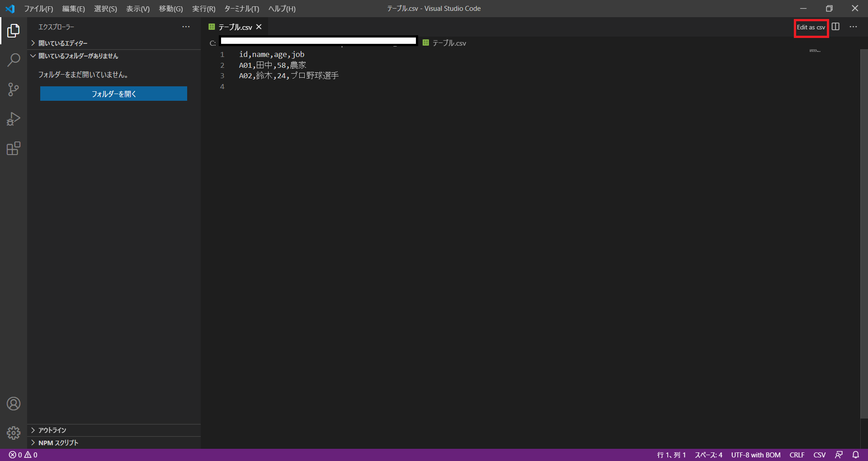
Task: Click the feedback icon in status bar
Action: click(839, 455)
